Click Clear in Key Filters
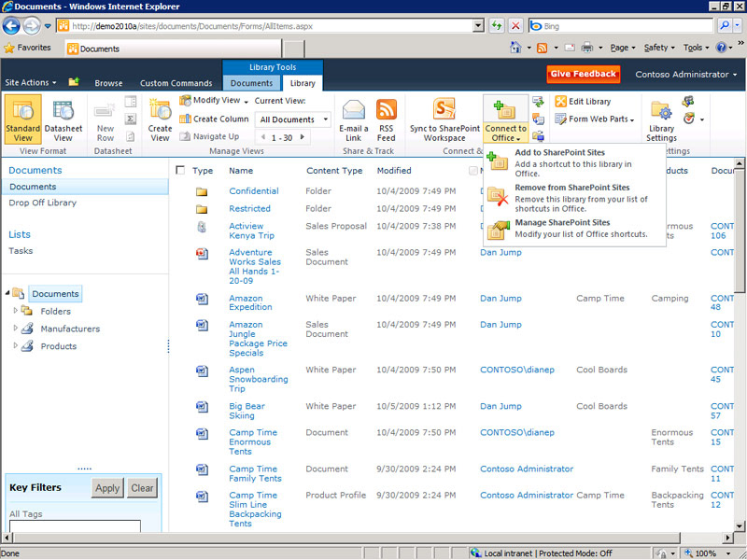This screenshot has width=747, height=560. (x=142, y=488)
